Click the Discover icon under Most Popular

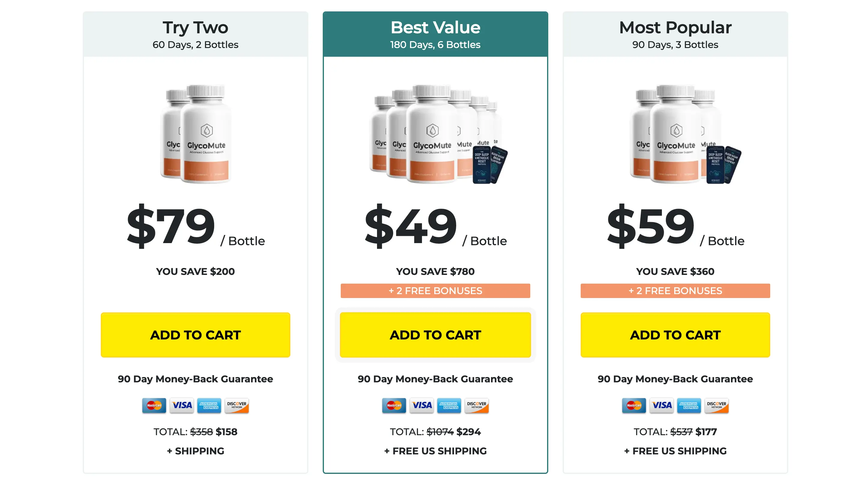pyautogui.click(x=717, y=405)
